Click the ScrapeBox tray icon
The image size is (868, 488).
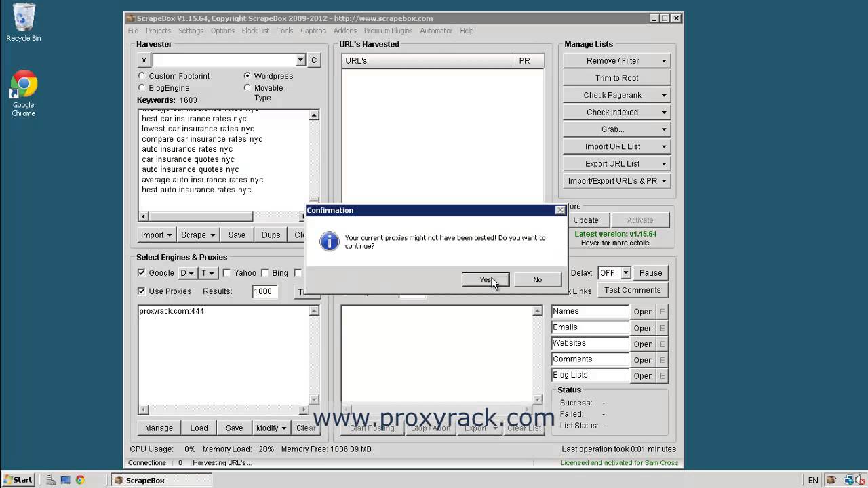tap(831, 480)
